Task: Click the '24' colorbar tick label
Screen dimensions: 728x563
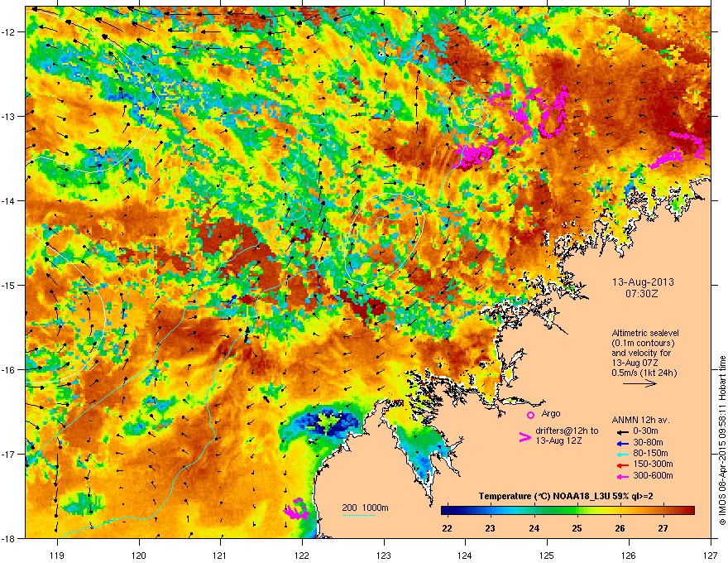Action: [x=534, y=528]
